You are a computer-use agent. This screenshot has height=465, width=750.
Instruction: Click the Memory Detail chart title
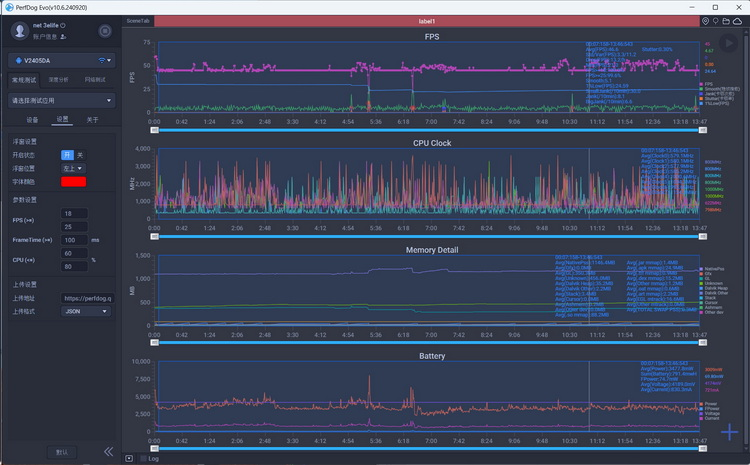(x=432, y=250)
